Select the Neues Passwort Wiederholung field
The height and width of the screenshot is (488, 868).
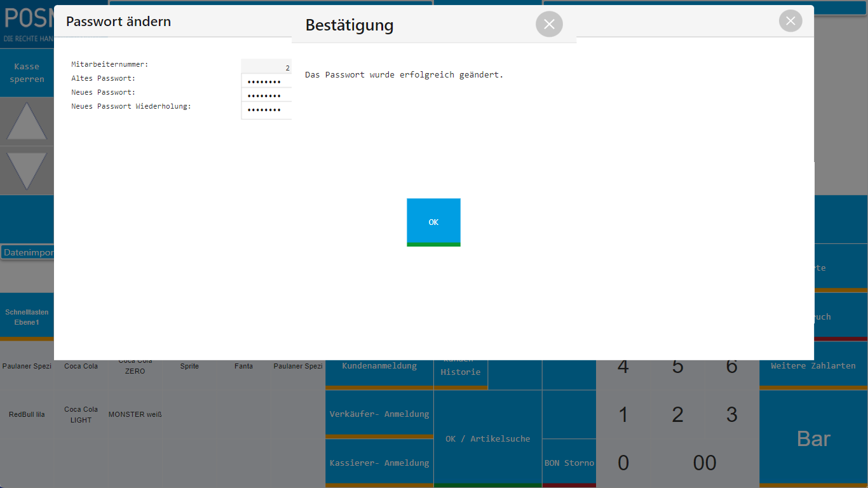click(266, 110)
